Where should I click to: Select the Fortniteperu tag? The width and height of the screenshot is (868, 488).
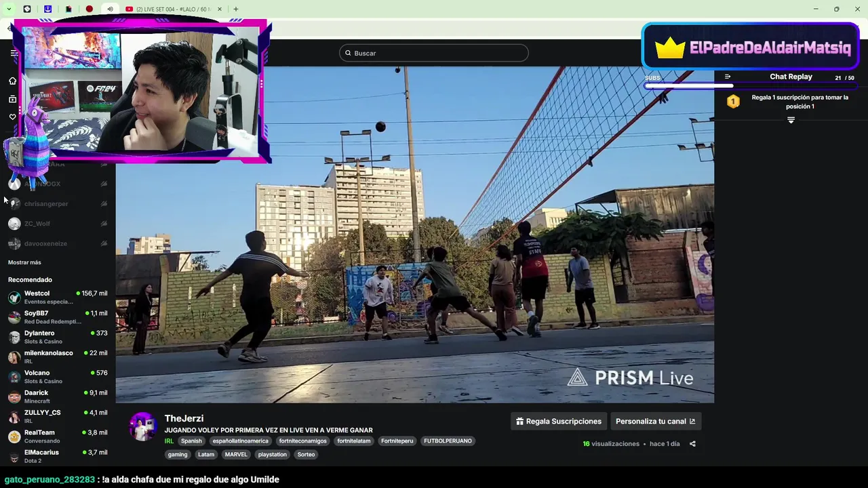397,441
